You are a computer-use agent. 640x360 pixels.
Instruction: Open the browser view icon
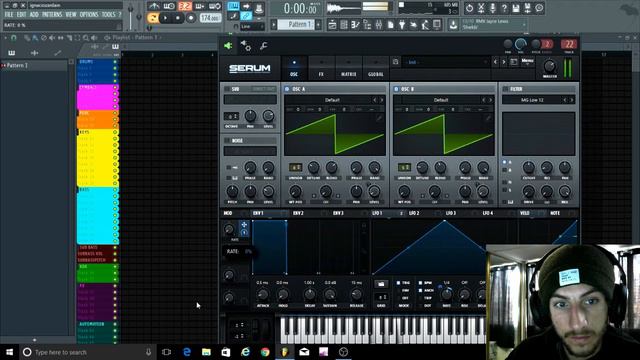(367, 25)
